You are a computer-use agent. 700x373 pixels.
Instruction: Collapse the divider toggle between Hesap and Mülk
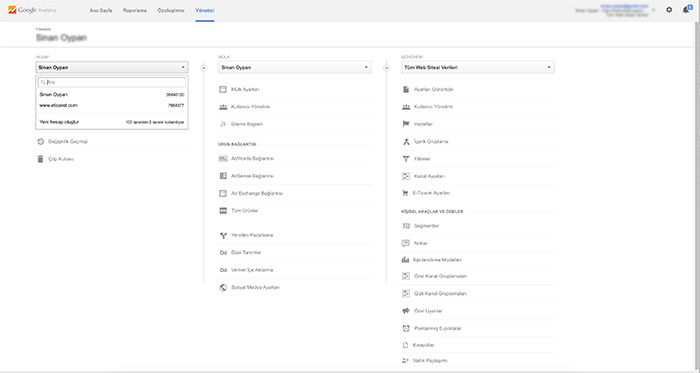204,68
